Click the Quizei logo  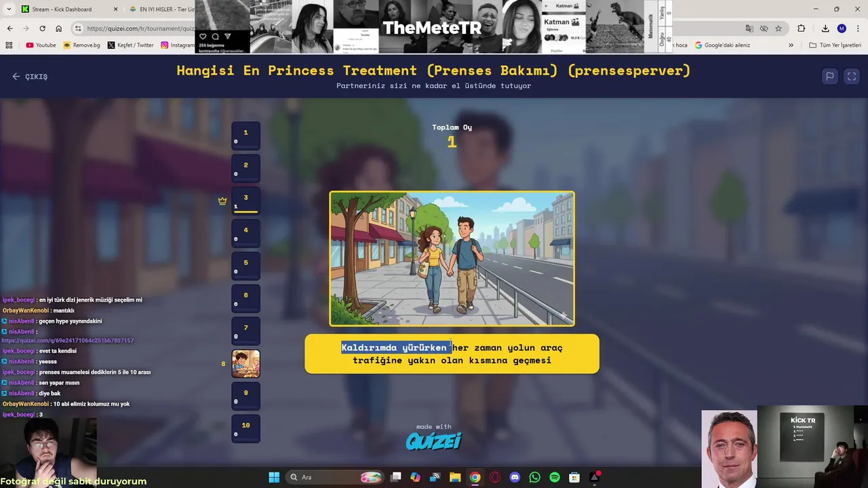[x=434, y=441]
